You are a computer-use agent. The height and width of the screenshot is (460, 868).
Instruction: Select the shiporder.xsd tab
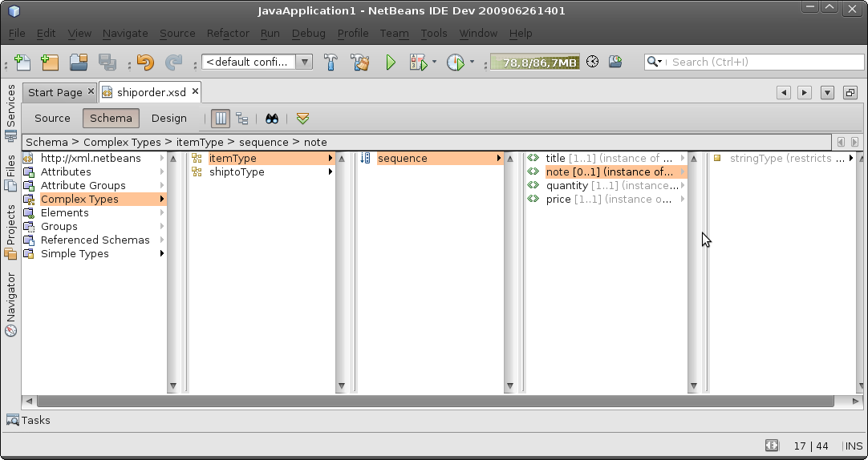[x=151, y=92]
